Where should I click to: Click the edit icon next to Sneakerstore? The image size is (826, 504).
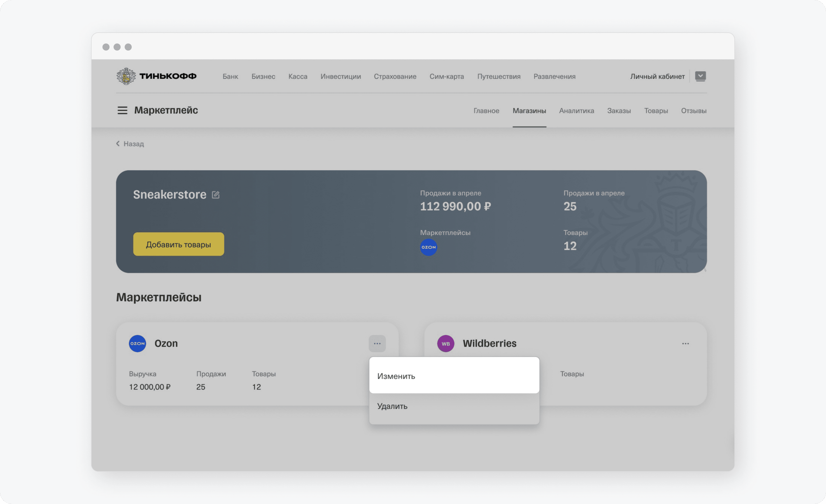[216, 195]
